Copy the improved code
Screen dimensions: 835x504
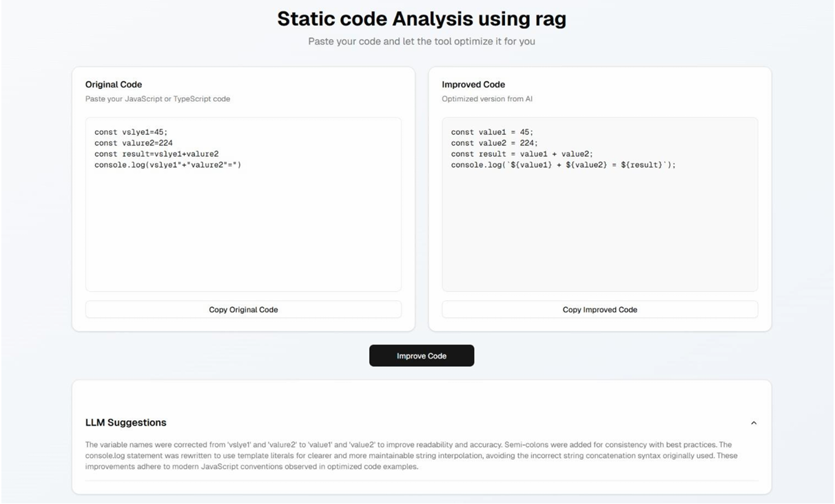tap(600, 310)
